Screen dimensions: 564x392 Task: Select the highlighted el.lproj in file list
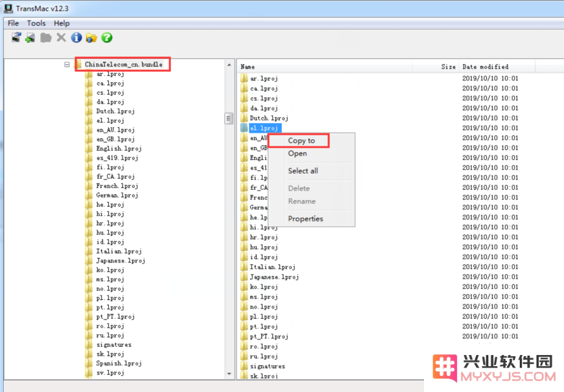coord(264,128)
